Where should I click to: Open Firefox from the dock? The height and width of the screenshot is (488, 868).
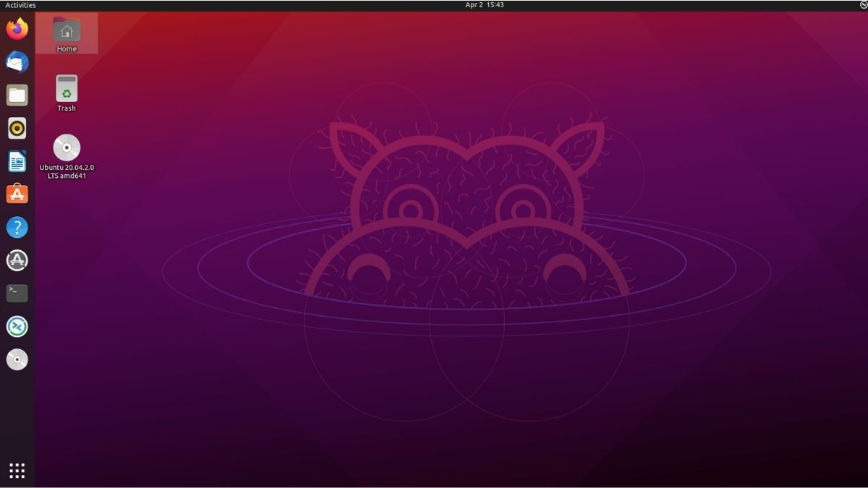pos(17,29)
